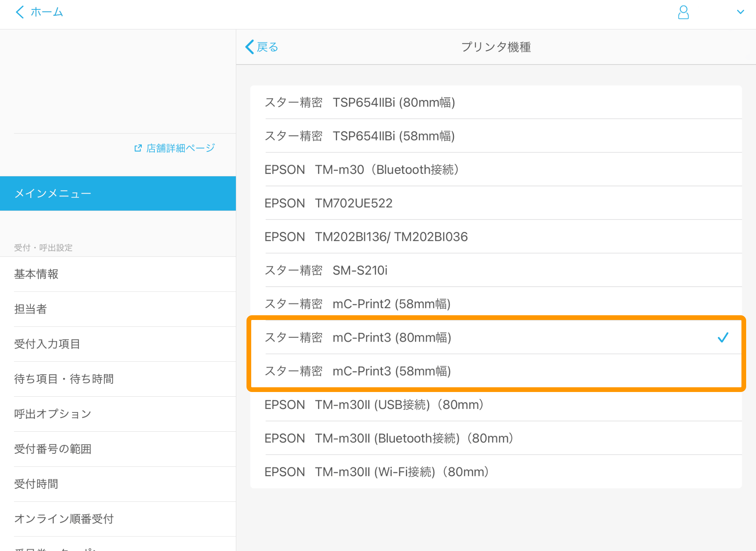Select EPSON TM702UE522 printer
Image resolution: width=756 pixels, height=551 pixels.
(x=496, y=203)
